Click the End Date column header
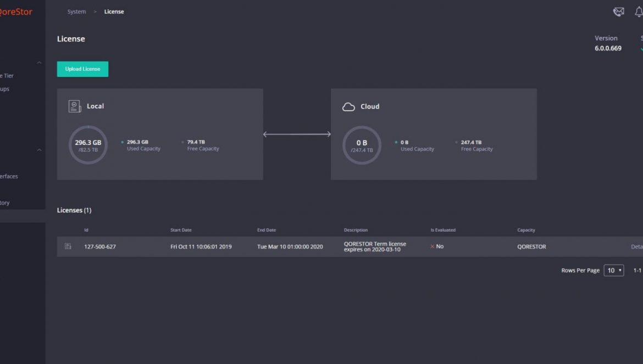The image size is (643, 364). pos(267,230)
